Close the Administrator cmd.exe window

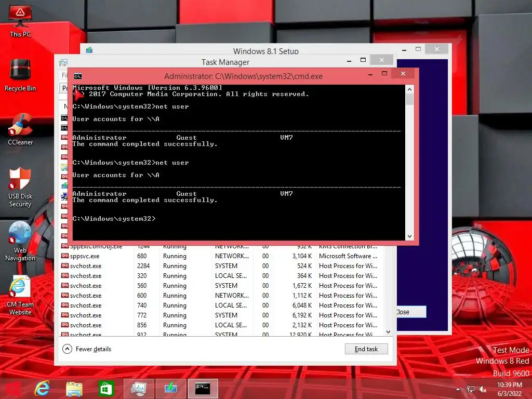[403, 74]
